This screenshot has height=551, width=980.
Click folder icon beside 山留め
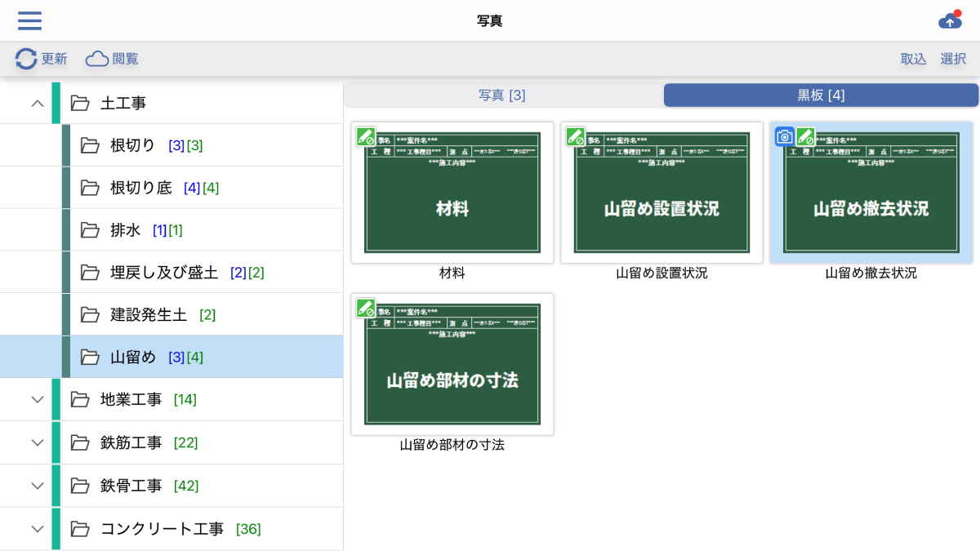coord(90,357)
